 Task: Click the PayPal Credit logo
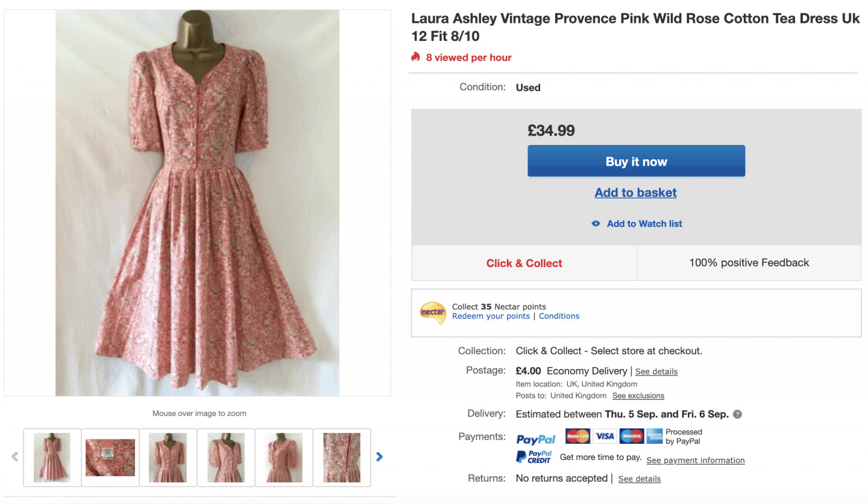(534, 457)
